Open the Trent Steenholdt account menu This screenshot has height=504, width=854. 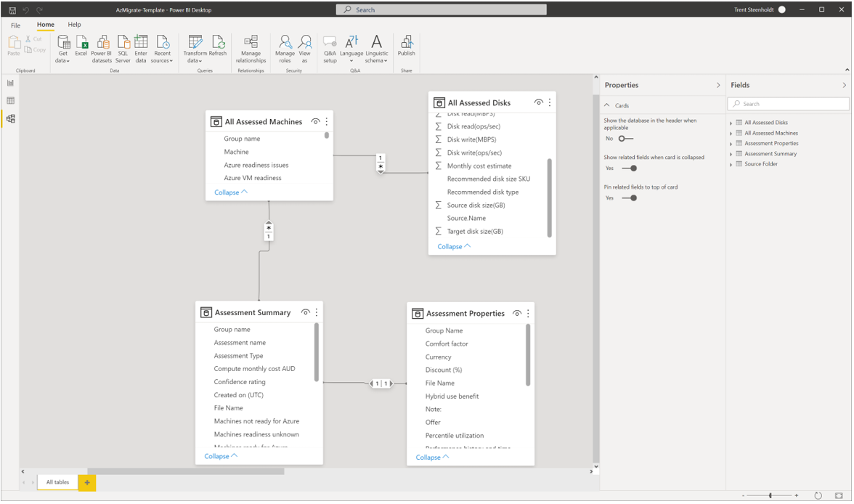coord(760,10)
